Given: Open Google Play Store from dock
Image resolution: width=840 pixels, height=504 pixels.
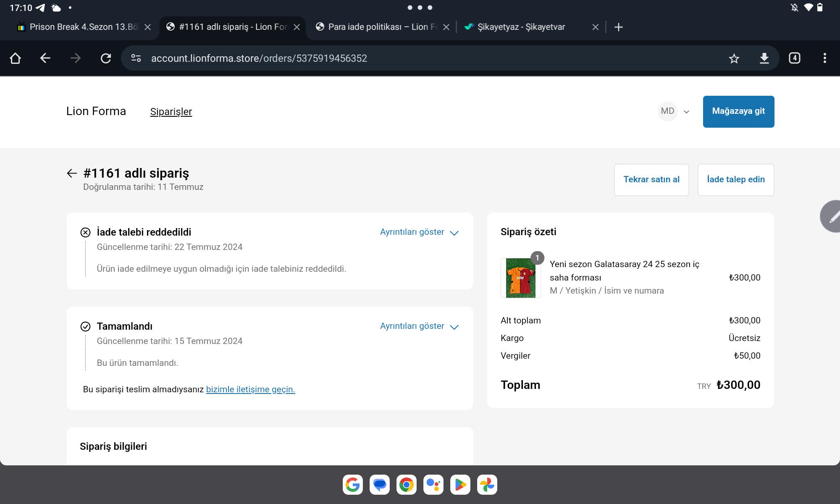Looking at the screenshot, I should click(x=460, y=485).
